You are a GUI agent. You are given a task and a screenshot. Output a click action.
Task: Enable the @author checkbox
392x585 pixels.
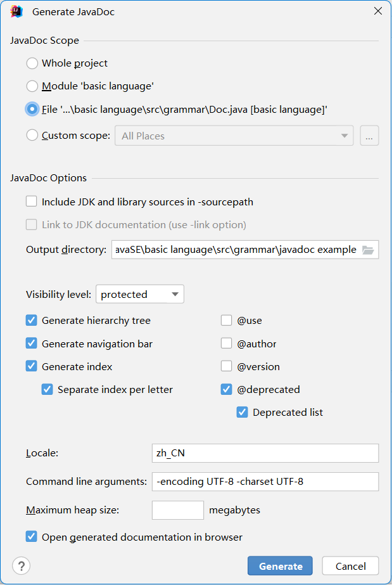(226, 344)
